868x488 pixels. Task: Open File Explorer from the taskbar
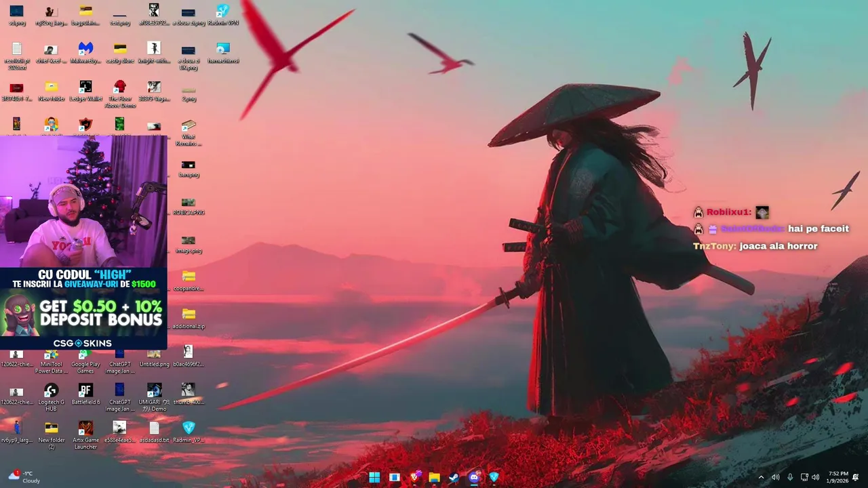(x=434, y=477)
